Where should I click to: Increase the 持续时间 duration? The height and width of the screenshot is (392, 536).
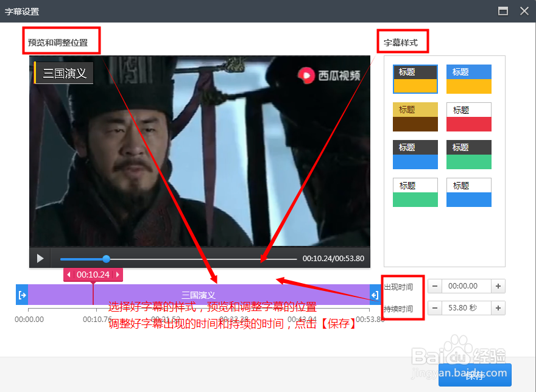point(498,308)
